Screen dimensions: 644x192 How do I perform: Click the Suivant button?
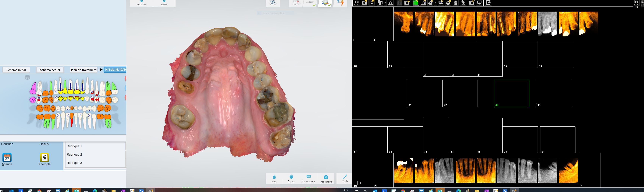(x=164, y=3)
